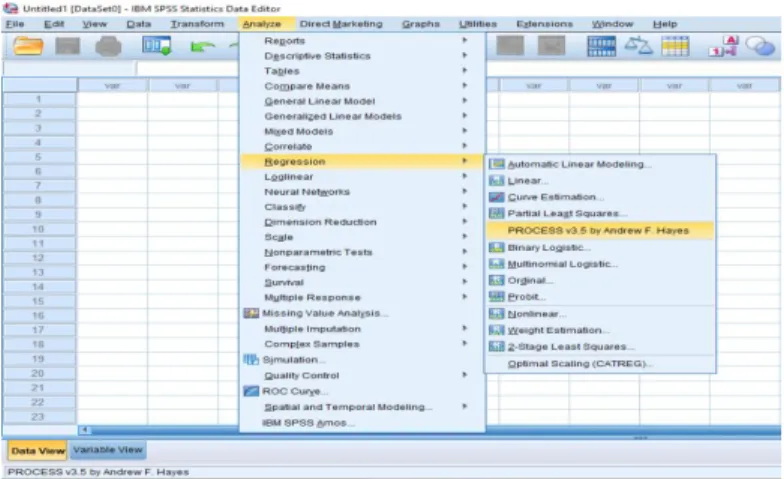Click the SPSS application icon in title bar

[x=10, y=8]
